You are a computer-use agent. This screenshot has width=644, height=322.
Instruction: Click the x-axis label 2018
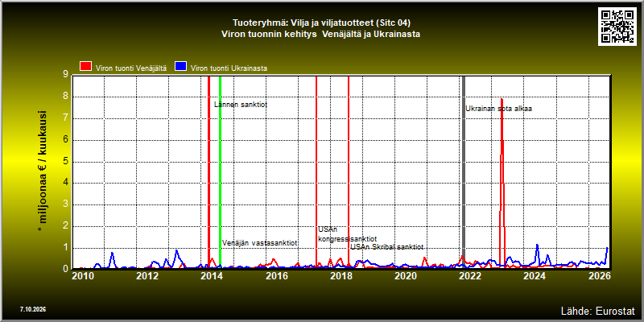pos(341,275)
